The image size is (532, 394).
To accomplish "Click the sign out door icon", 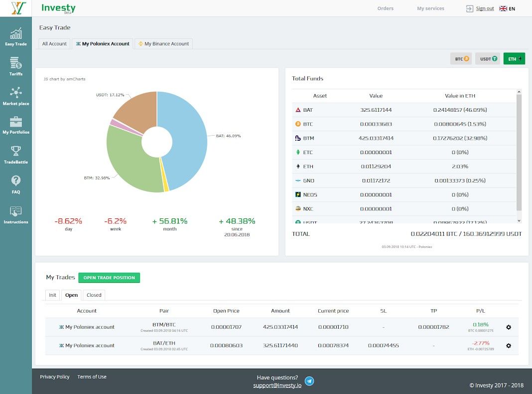I will pyautogui.click(x=470, y=9).
